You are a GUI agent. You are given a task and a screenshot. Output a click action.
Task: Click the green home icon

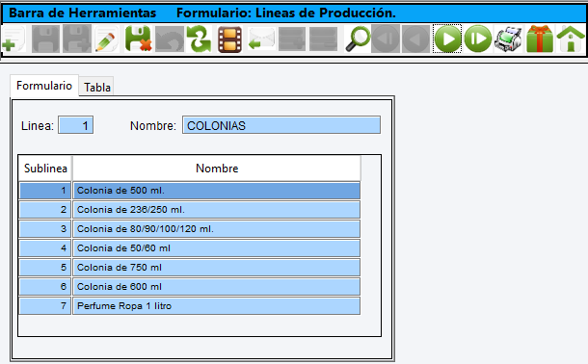(571, 39)
